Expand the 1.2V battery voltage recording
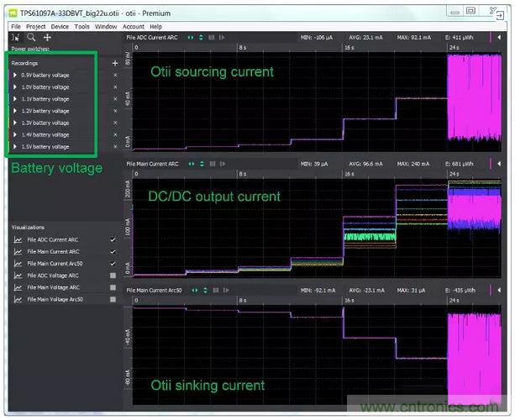515x420 pixels. (15, 111)
